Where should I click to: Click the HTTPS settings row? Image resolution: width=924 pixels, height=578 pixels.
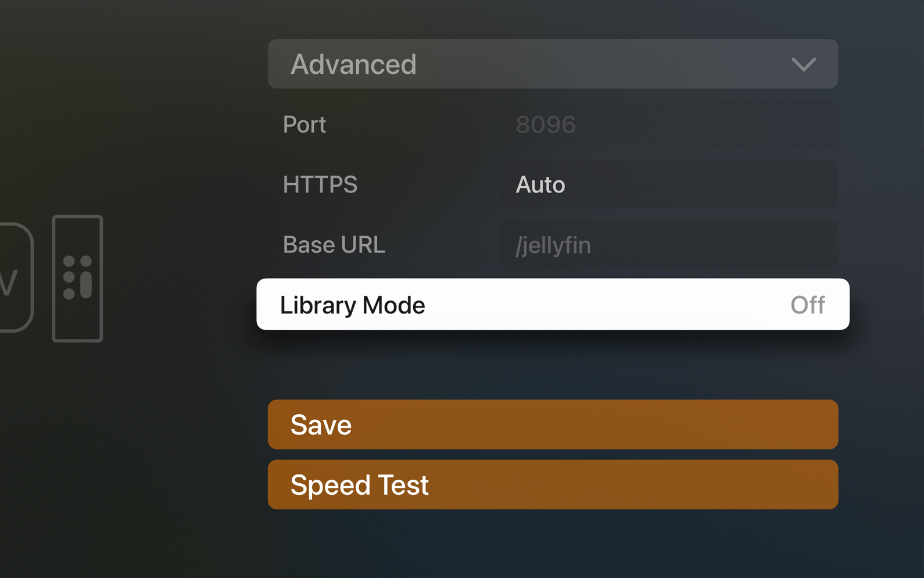point(552,184)
